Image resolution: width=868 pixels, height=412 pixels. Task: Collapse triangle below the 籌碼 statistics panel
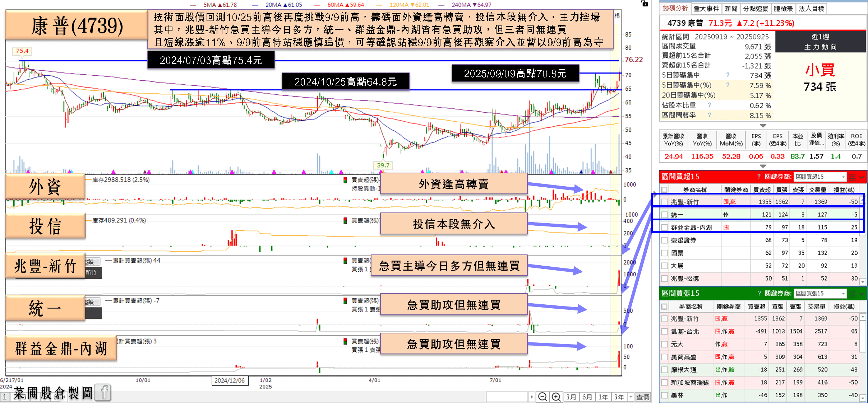click(763, 126)
